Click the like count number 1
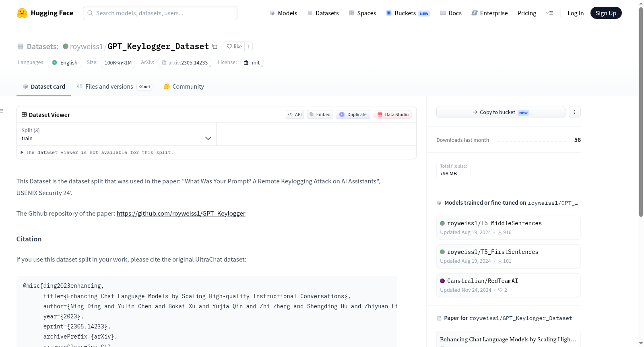Viewport: 644px width, 347px height. pos(249,46)
